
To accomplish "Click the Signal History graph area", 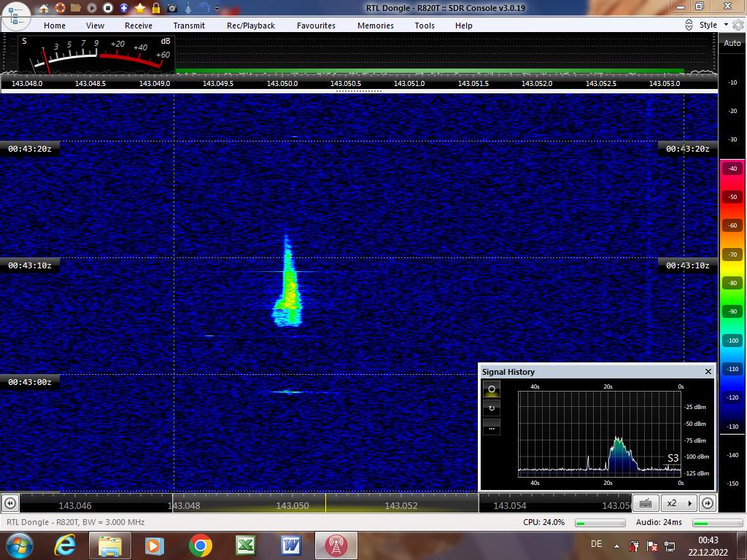I will pyautogui.click(x=600, y=434).
